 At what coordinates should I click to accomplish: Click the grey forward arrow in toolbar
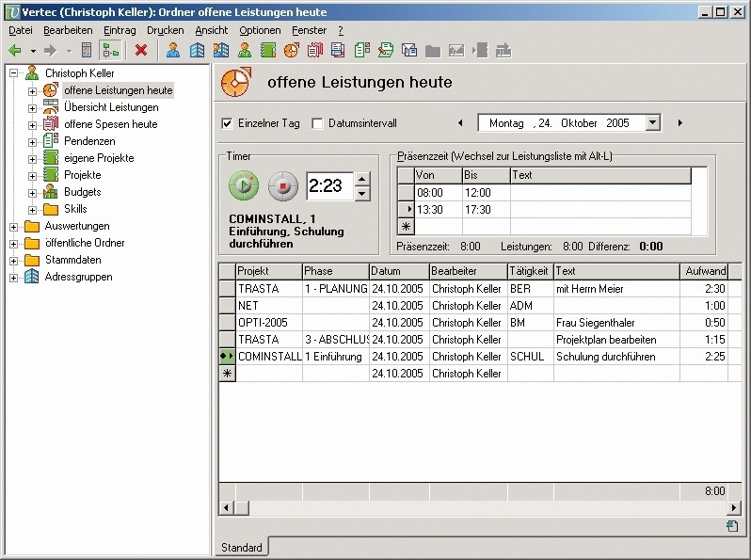click(x=50, y=50)
